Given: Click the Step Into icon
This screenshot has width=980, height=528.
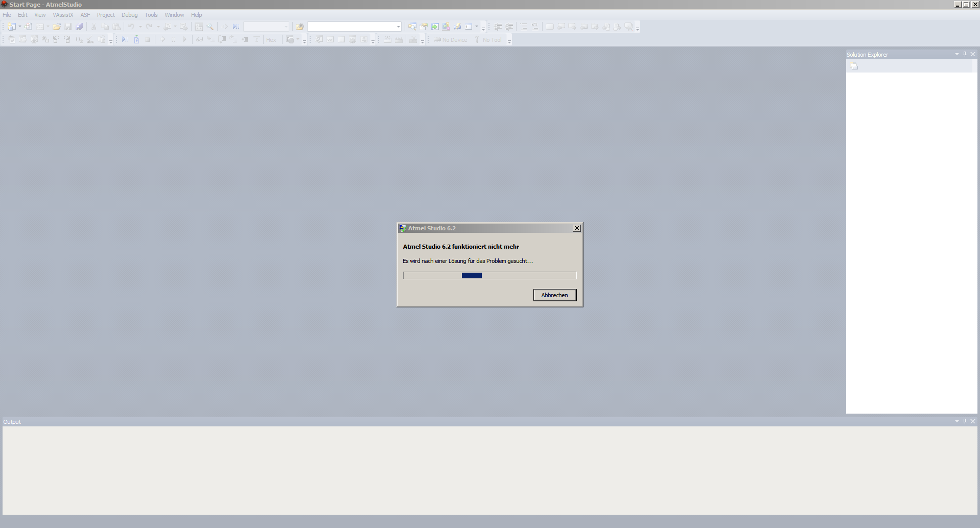Looking at the screenshot, I should 211,39.
